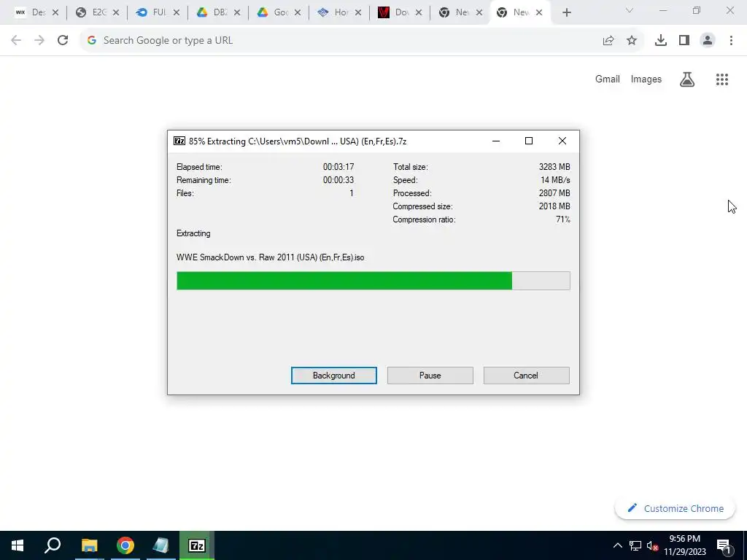Click the muted volume tray icon
This screenshot has height=560, width=747.
tap(652, 545)
